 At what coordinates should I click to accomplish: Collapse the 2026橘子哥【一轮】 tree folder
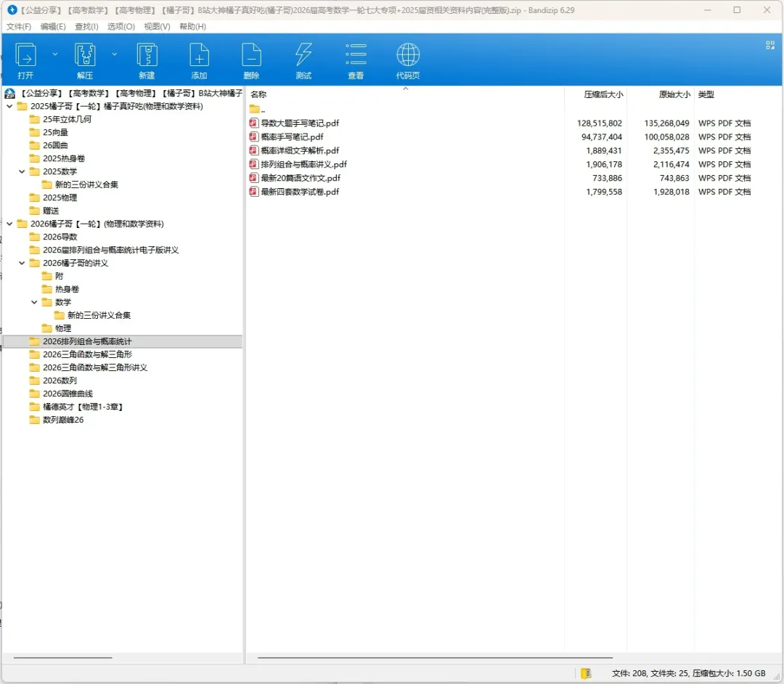click(9, 224)
